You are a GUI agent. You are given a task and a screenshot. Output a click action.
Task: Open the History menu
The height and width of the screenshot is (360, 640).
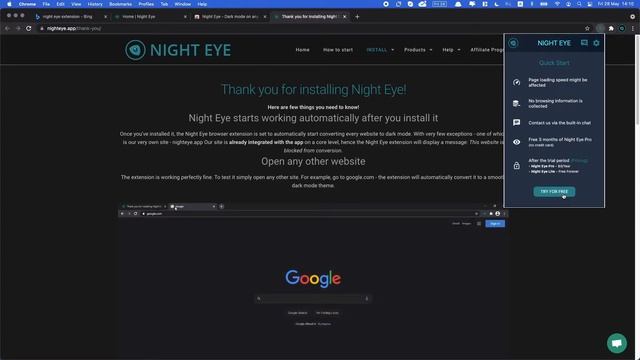(95, 4)
